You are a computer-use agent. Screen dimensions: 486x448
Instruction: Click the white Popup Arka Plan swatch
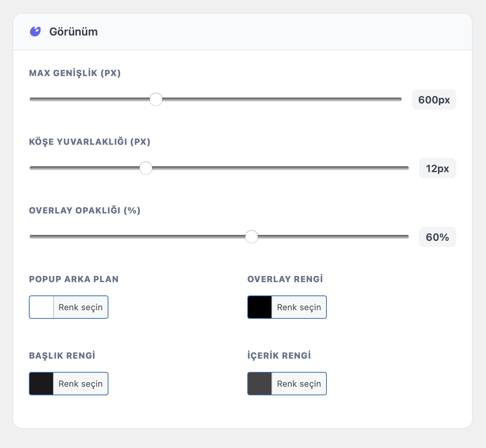click(x=41, y=307)
